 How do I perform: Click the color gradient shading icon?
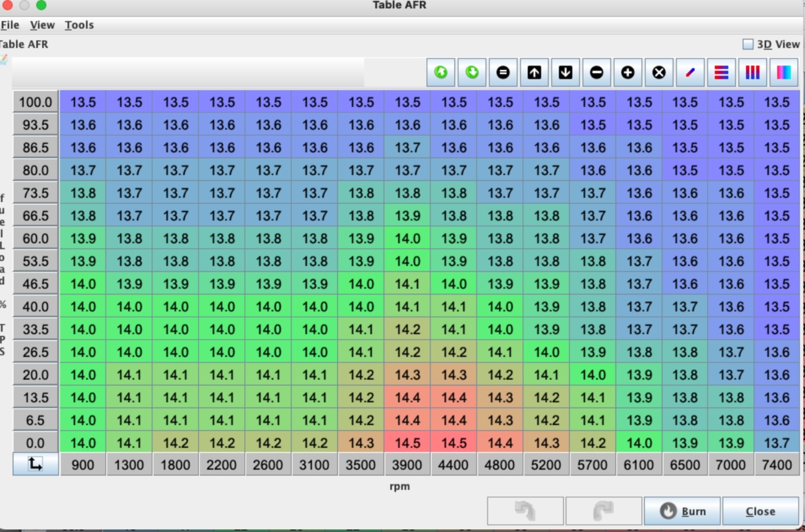783,72
